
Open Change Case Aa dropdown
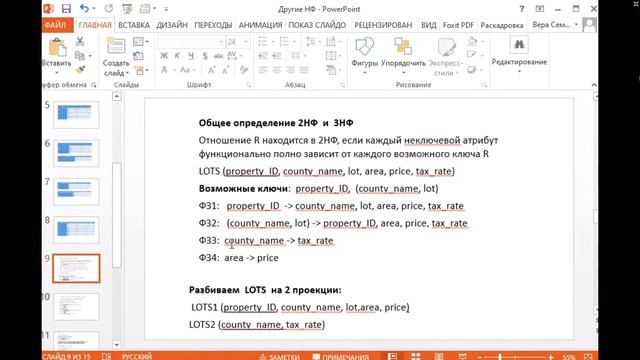(x=187, y=70)
